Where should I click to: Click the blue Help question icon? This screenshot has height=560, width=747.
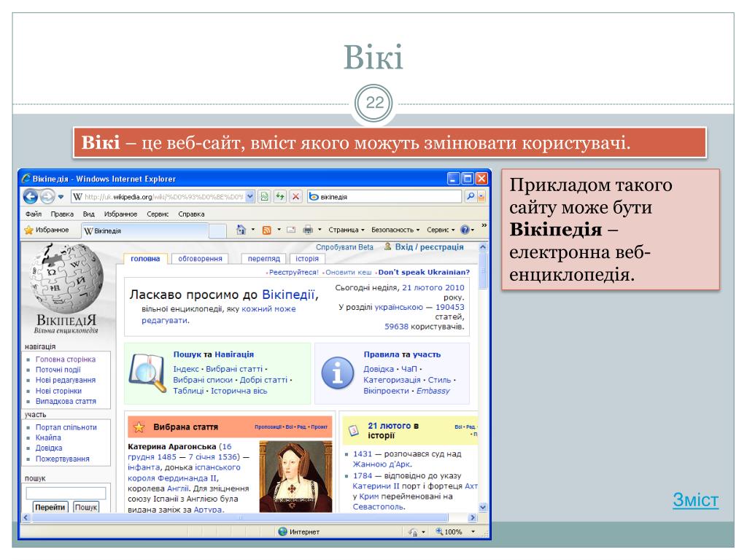click(465, 230)
